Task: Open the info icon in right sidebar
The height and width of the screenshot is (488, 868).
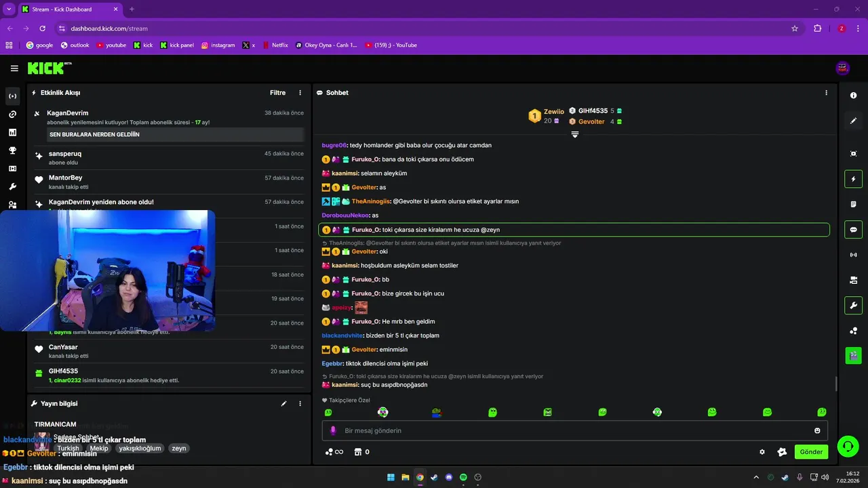Action: pos(853,96)
